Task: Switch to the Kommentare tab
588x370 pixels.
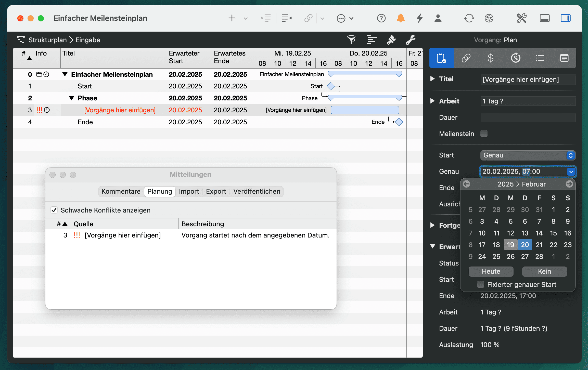Action: coord(121,191)
